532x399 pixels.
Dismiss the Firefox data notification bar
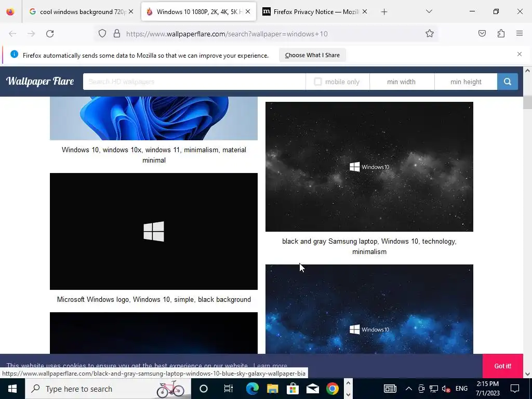520,54
